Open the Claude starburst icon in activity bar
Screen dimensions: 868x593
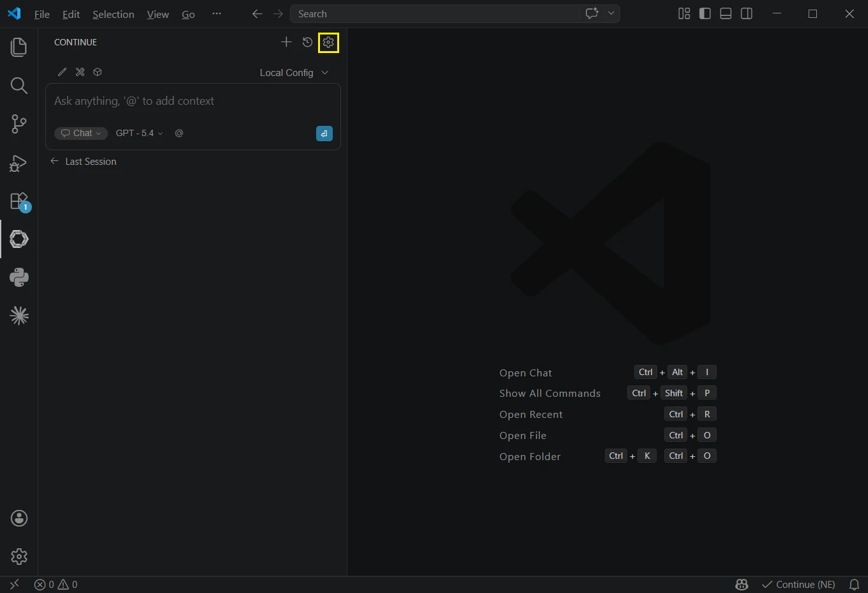(19, 316)
